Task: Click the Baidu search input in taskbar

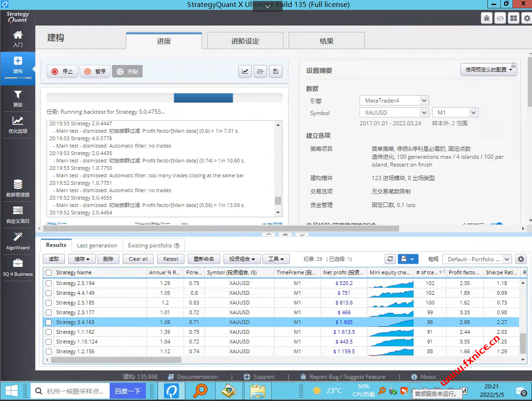Action: coord(70,391)
